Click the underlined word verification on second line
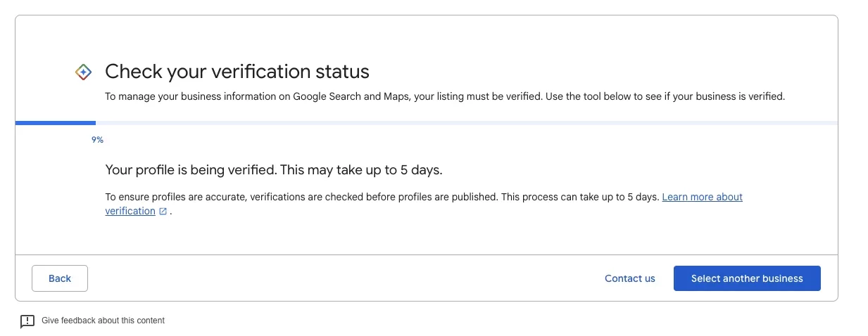The width and height of the screenshot is (868, 336). coord(130,212)
